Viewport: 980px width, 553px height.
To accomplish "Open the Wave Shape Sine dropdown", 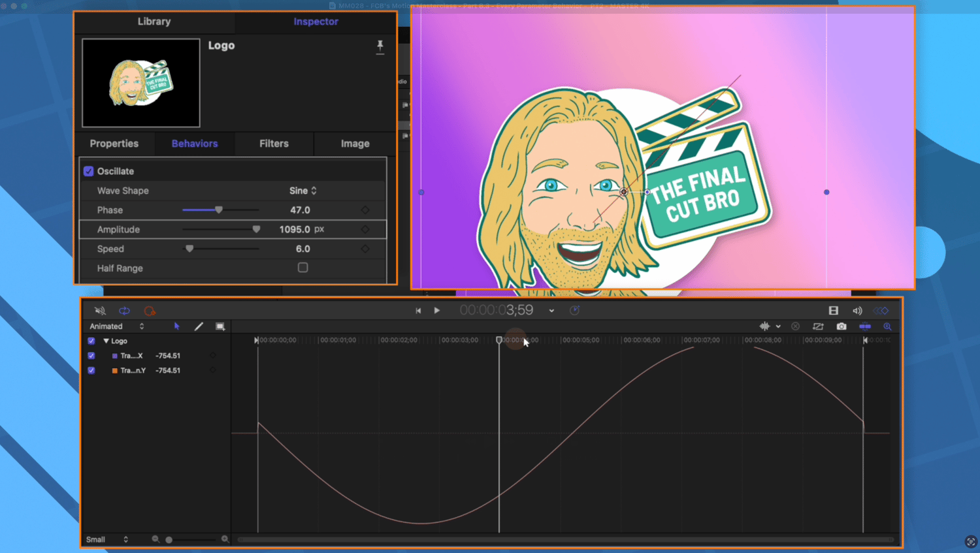I will (x=303, y=191).
